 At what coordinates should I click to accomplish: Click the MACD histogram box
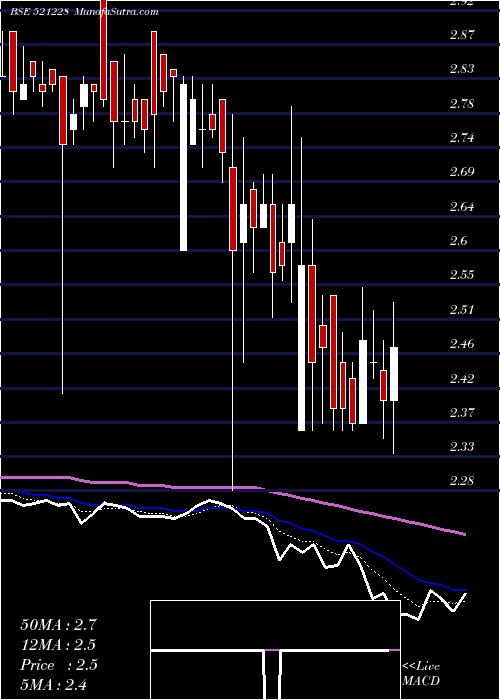[x=275, y=650]
